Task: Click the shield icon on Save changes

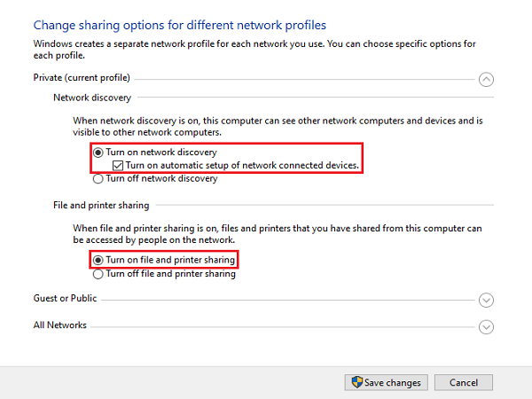Action: coord(357,382)
